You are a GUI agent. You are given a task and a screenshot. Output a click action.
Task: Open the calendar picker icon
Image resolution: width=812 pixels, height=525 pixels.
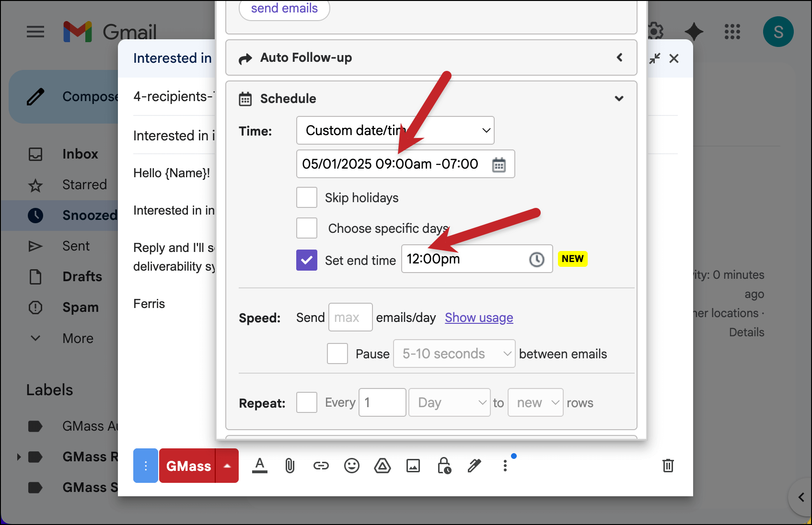(499, 164)
